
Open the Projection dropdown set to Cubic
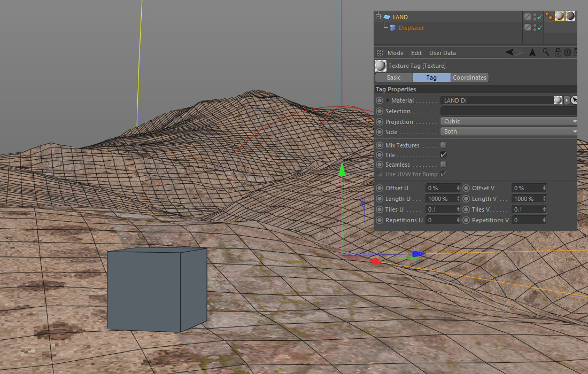coord(509,121)
